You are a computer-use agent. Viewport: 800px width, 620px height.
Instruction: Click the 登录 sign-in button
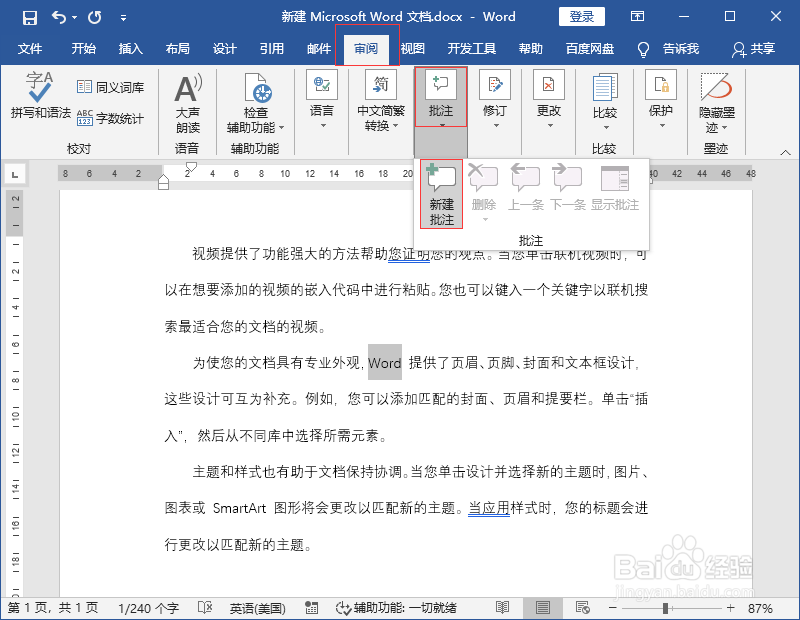tap(581, 16)
